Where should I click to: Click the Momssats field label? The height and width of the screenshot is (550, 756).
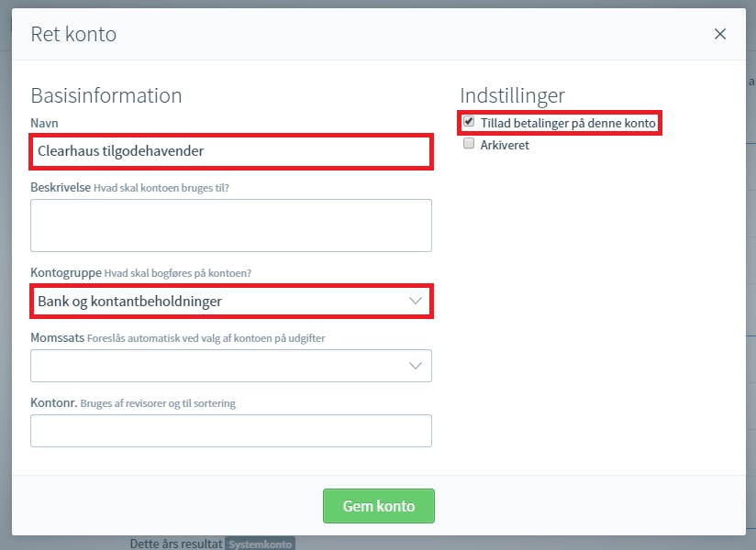[x=58, y=337]
